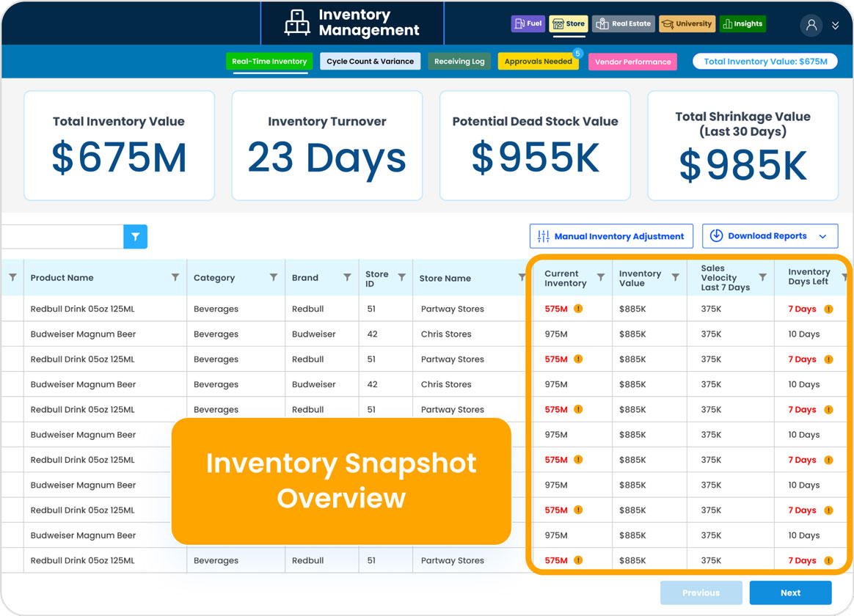Click the filter icon in Store ID column
854x616 pixels.
pos(402,277)
